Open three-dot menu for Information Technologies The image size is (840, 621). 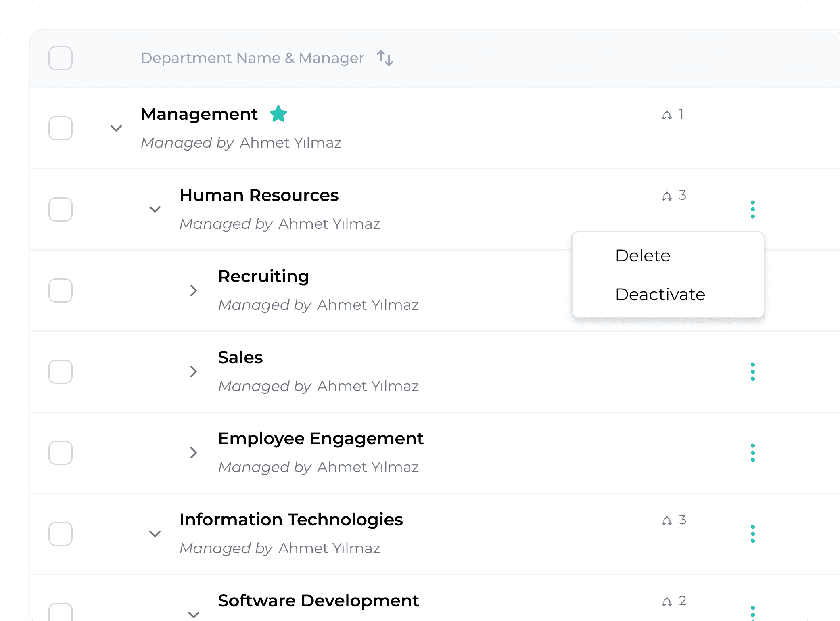pyautogui.click(x=752, y=534)
